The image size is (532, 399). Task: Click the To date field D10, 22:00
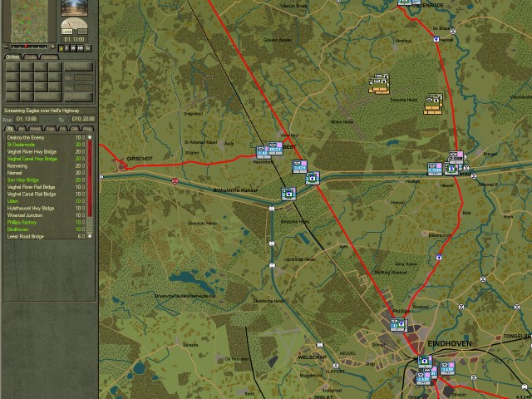(x=83, y=119)
